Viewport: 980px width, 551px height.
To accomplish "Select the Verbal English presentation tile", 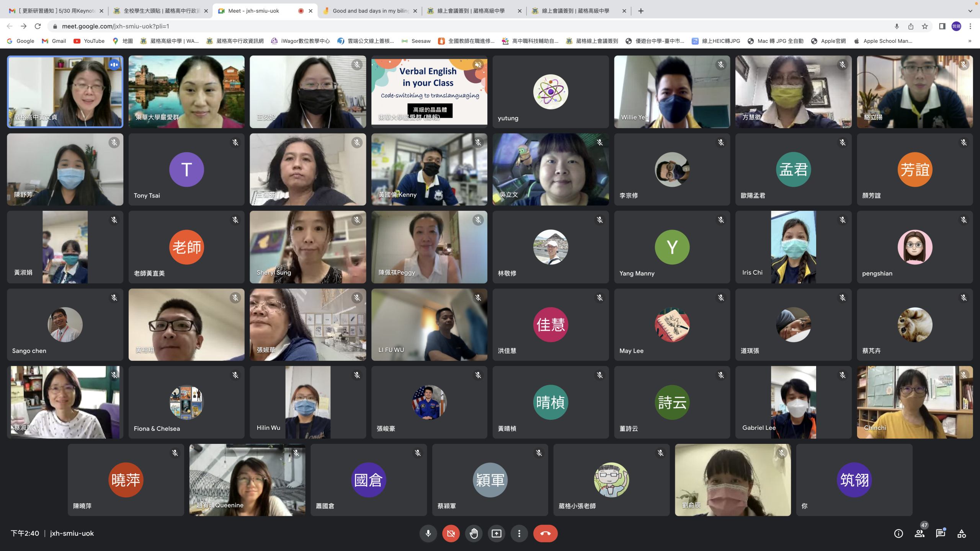I will pyautogui.click(x=429, y=92).
